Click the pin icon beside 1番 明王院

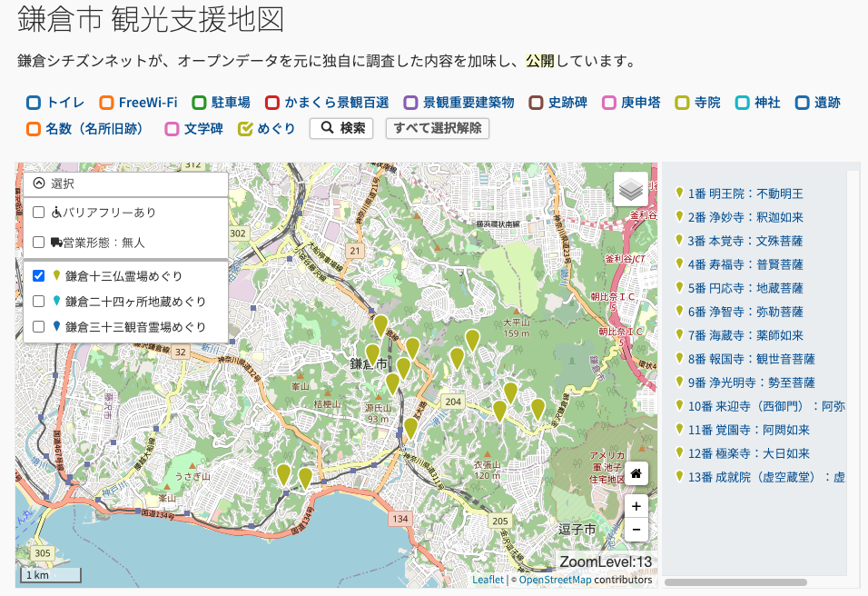(679, 194)
